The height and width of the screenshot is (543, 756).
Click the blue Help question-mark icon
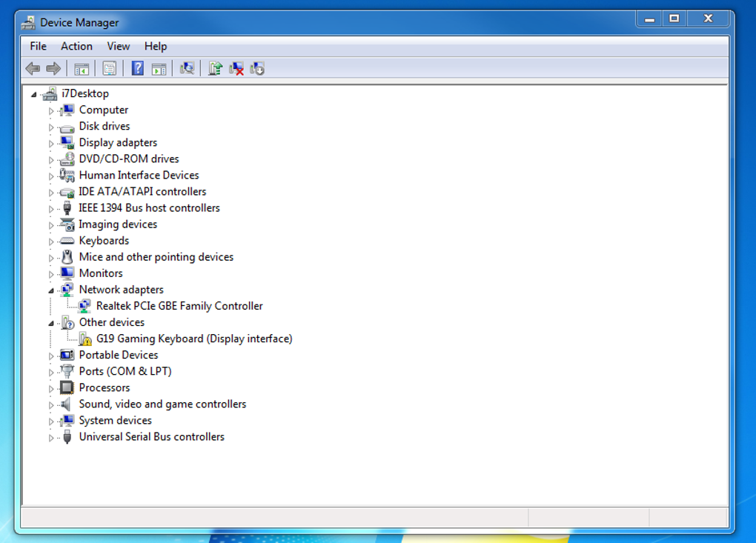click(x=137, y=68)
